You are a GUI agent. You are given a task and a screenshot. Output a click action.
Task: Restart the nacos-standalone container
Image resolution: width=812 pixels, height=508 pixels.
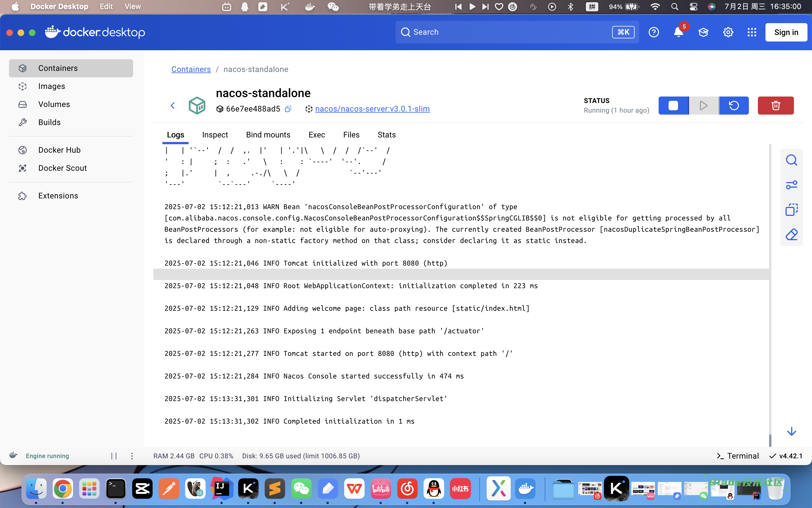tap(734, 106)
